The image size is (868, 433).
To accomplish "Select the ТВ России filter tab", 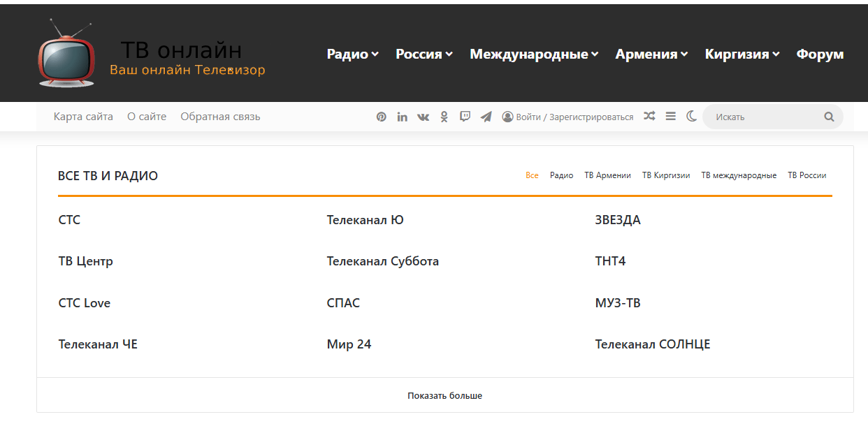I will tap(807, 175).
